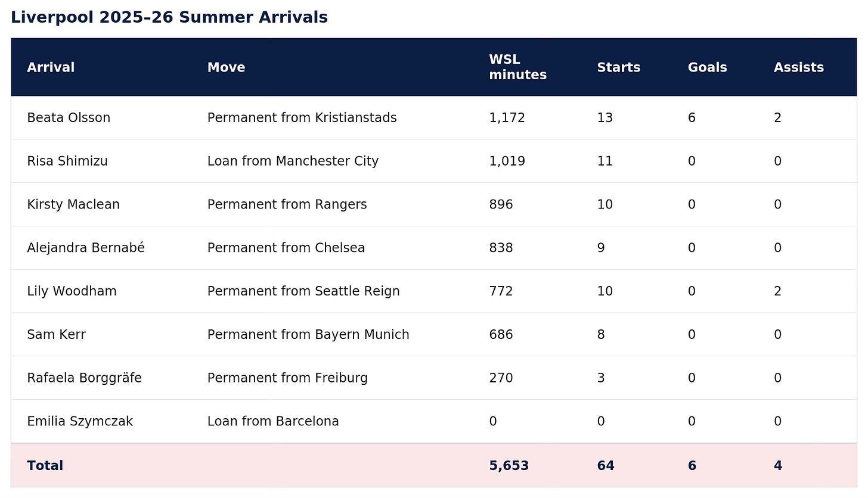Click the Move column header
Screen dimensions: 868x498
coord(226,67)
